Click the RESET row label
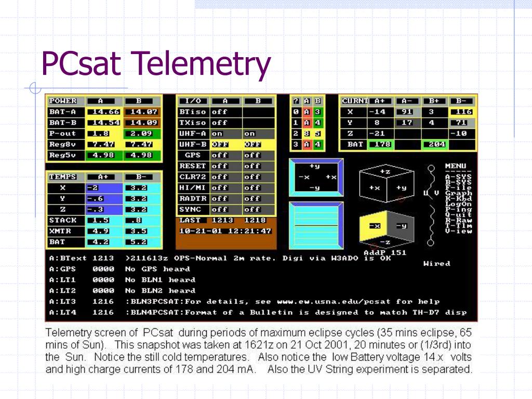Screen dimensions: 532x399 [x=193, y=166]
